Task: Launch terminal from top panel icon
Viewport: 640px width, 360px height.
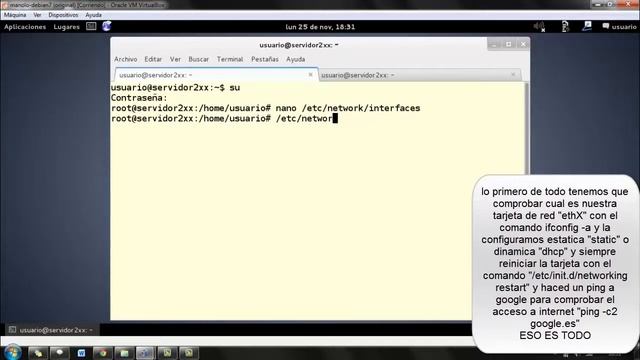Action: click(91, 27)
